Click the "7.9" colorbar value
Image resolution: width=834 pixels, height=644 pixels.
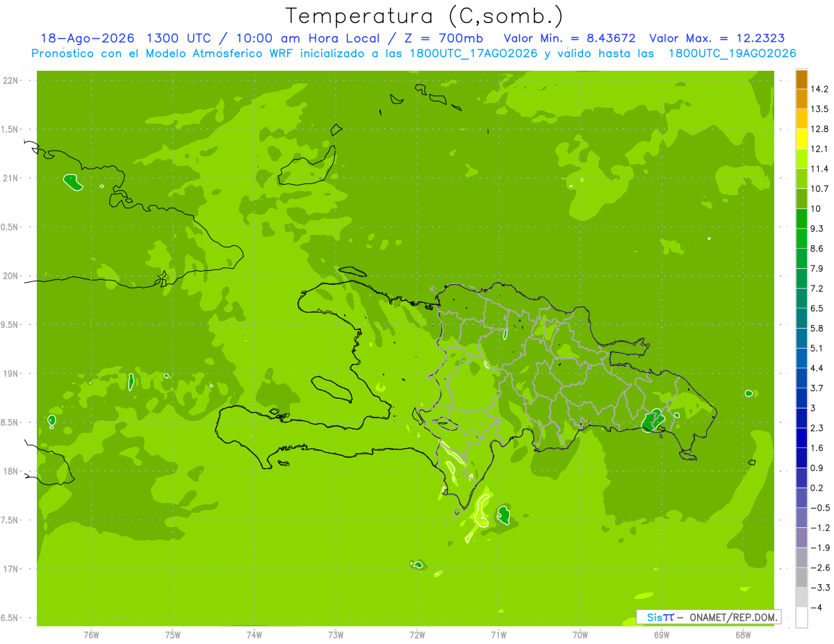818,268
